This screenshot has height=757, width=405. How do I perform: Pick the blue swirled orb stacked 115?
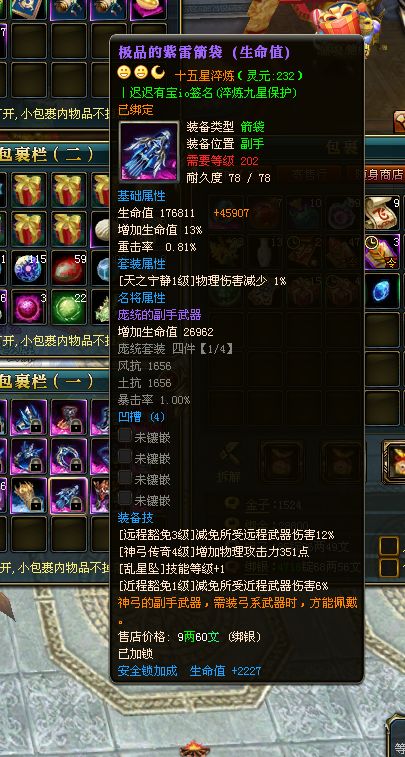point(29,267)
